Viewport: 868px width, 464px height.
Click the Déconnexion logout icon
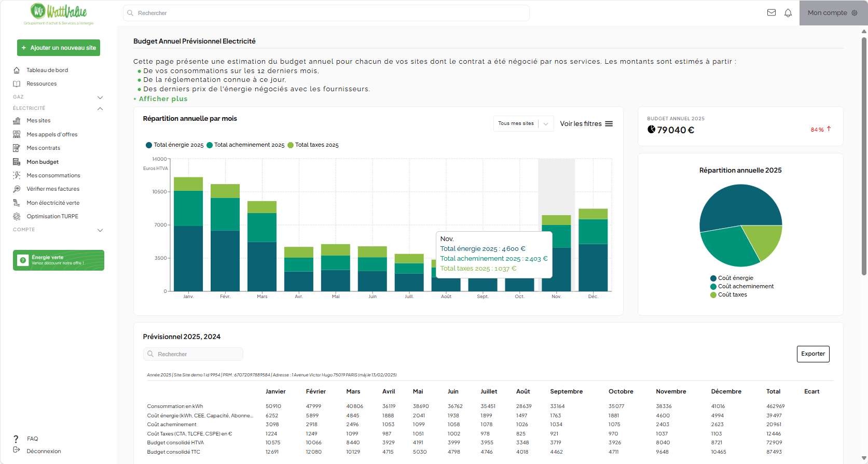(17, 451)
